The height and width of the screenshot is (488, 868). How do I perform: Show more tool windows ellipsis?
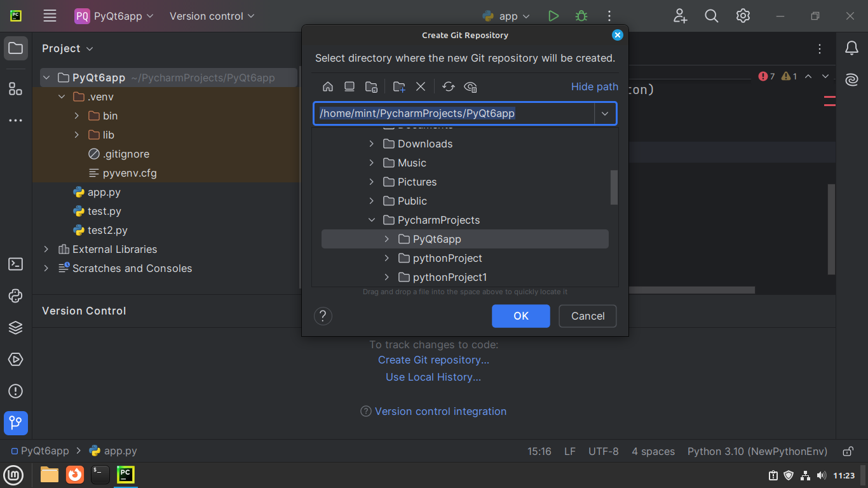16,120
